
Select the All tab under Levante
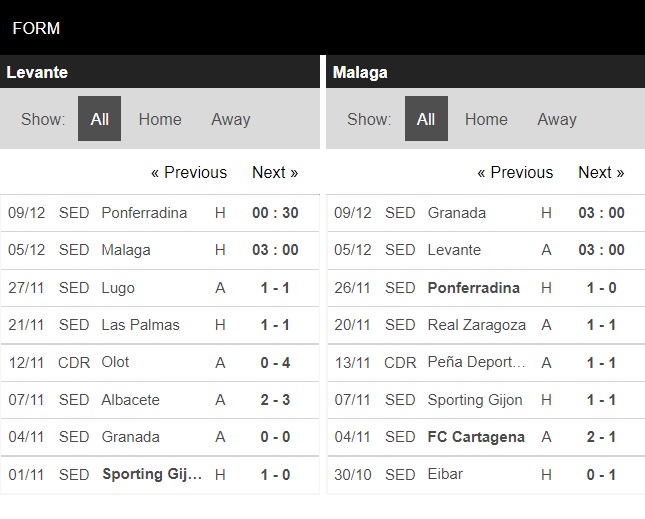click(x=100, y=119)
